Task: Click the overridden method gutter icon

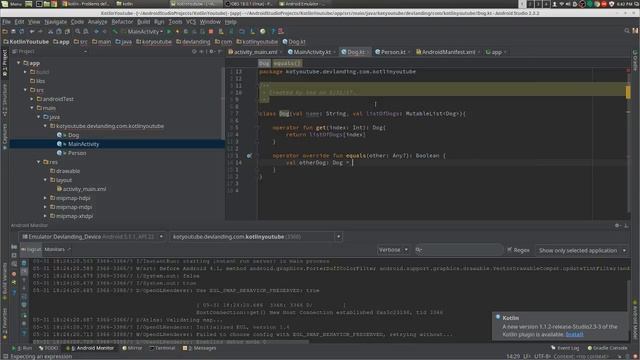Action: (249, 156)
